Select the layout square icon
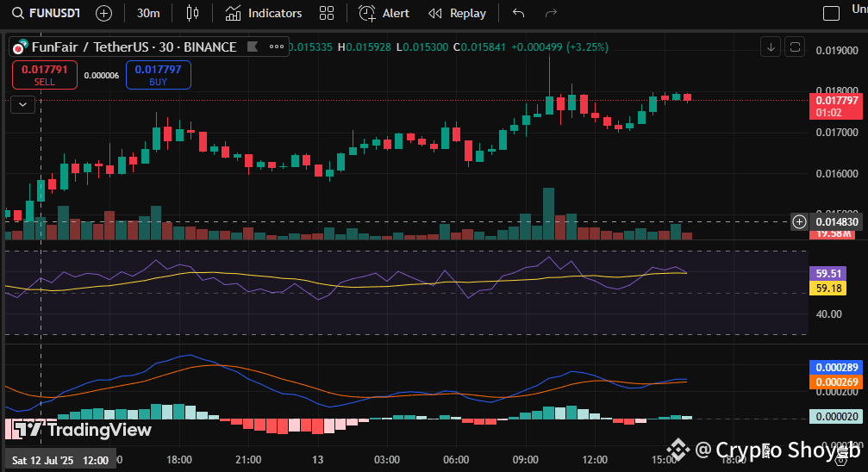Viewport: 868px width, 472px height. click(x=831, y=13)
